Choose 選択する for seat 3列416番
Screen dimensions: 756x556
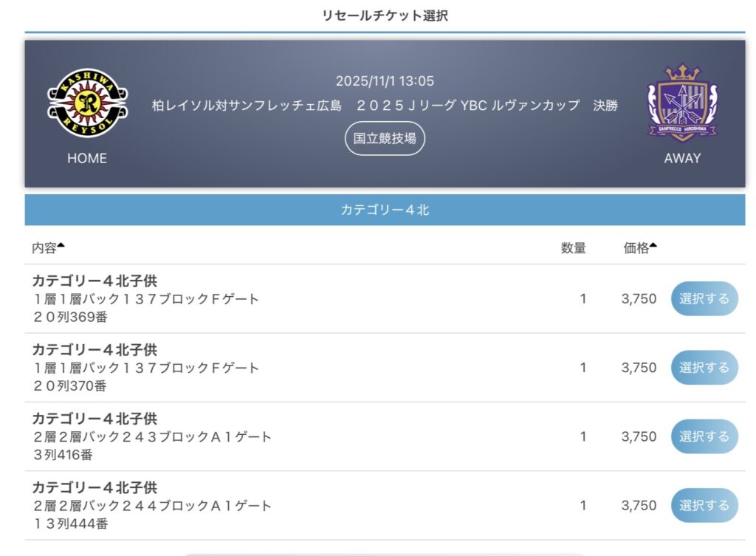click(x=704, y=436)
